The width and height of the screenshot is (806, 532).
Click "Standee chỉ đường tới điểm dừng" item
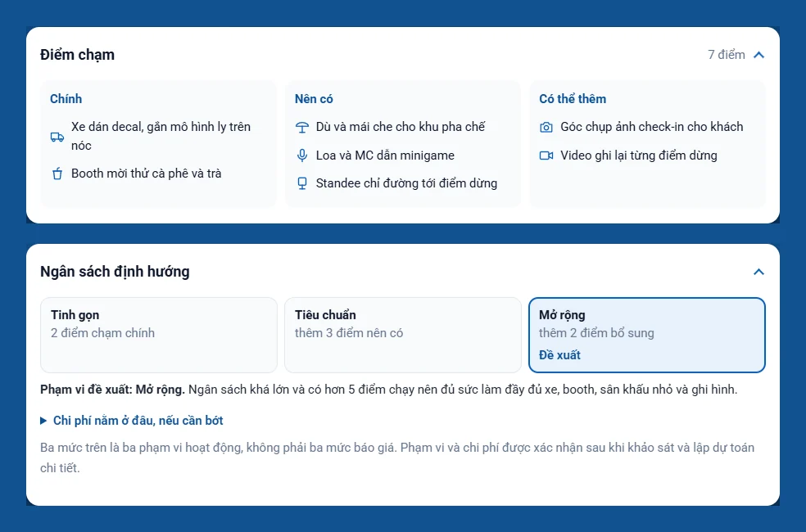tap(406, 183)
